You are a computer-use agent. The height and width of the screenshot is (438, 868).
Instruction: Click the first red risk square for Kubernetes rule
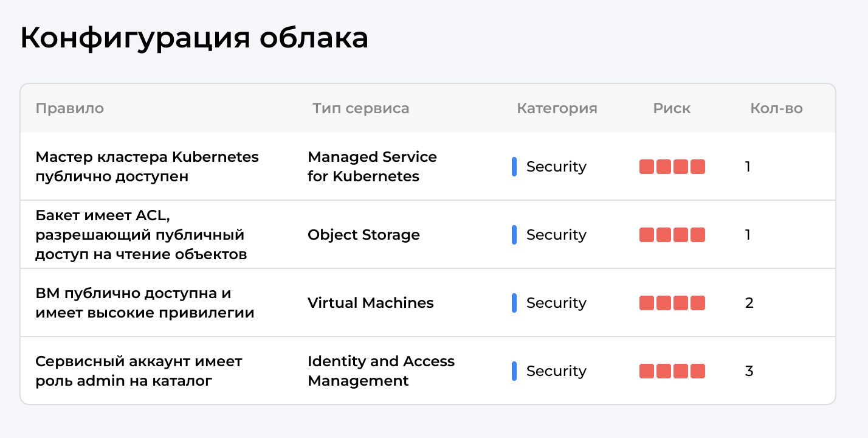[646, 166]
